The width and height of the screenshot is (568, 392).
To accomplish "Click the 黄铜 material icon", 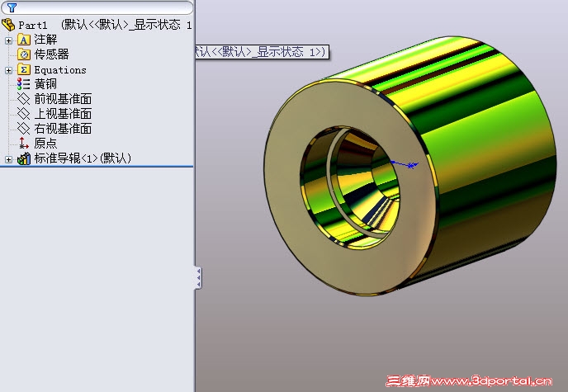I will [x=24, y=84].
